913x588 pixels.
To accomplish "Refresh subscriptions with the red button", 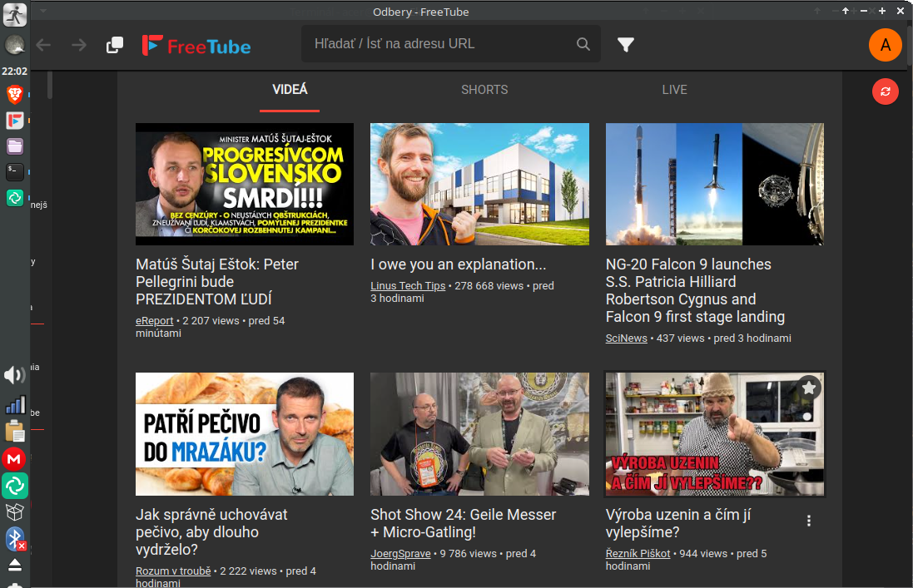I will point(885,91).
